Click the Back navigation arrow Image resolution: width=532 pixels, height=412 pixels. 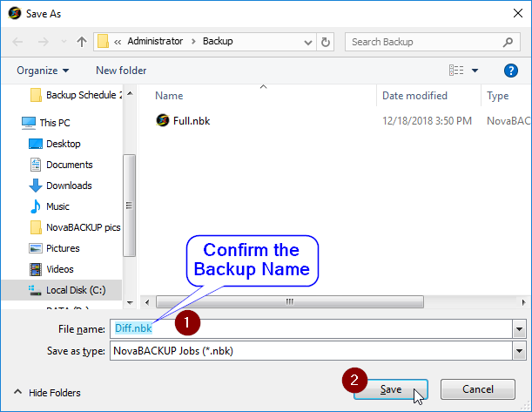click(x=17, y=42)
